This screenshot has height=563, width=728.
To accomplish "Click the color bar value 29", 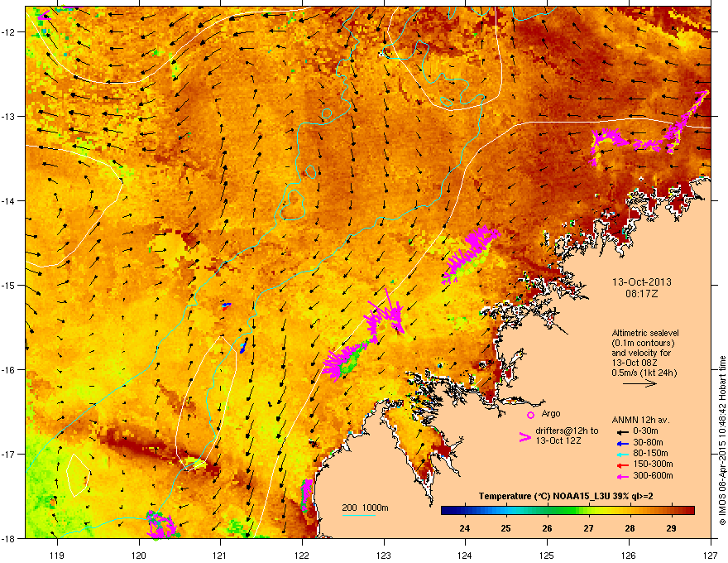I will pos(671,528).
